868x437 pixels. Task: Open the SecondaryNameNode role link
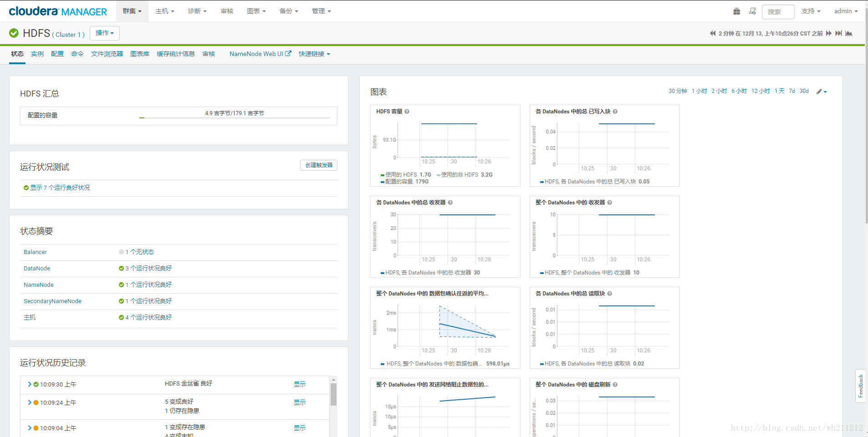point(52,301)
